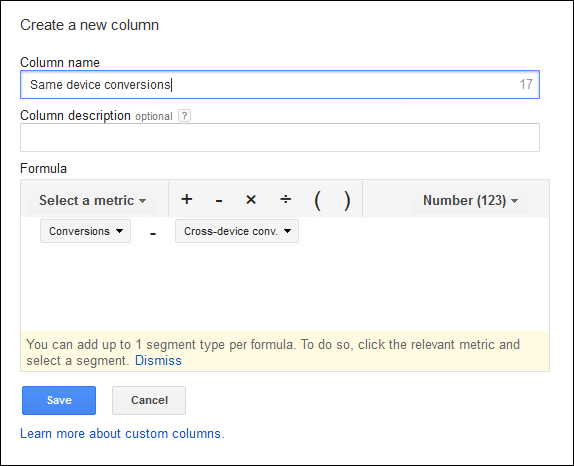Click the Save button

[x=59, y=400]
